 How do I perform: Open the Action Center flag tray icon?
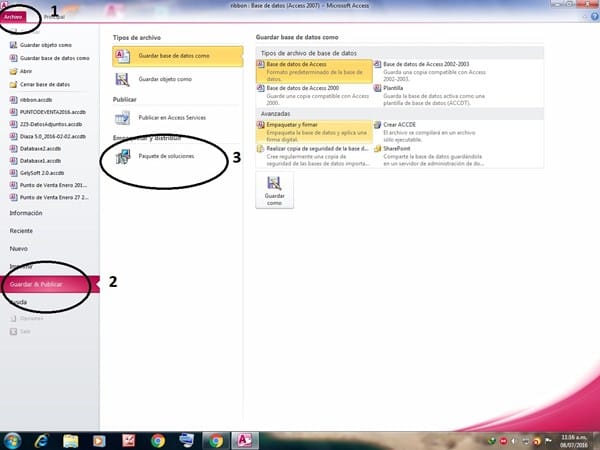548,441
